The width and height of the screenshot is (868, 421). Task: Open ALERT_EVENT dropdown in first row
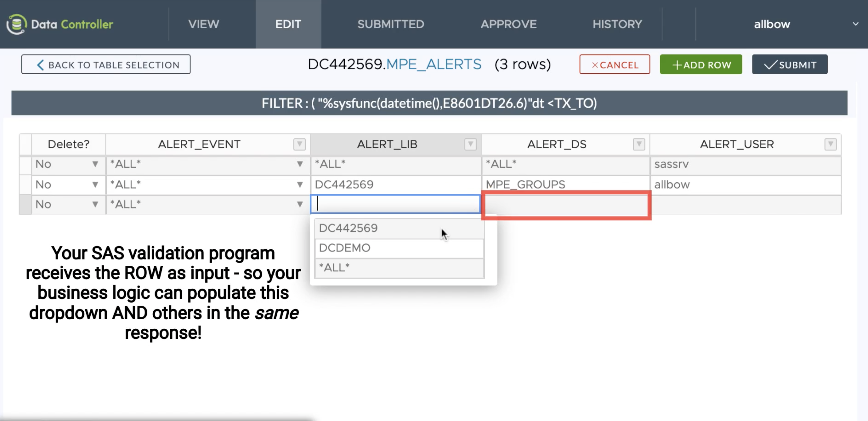click(x=300, y=164)
